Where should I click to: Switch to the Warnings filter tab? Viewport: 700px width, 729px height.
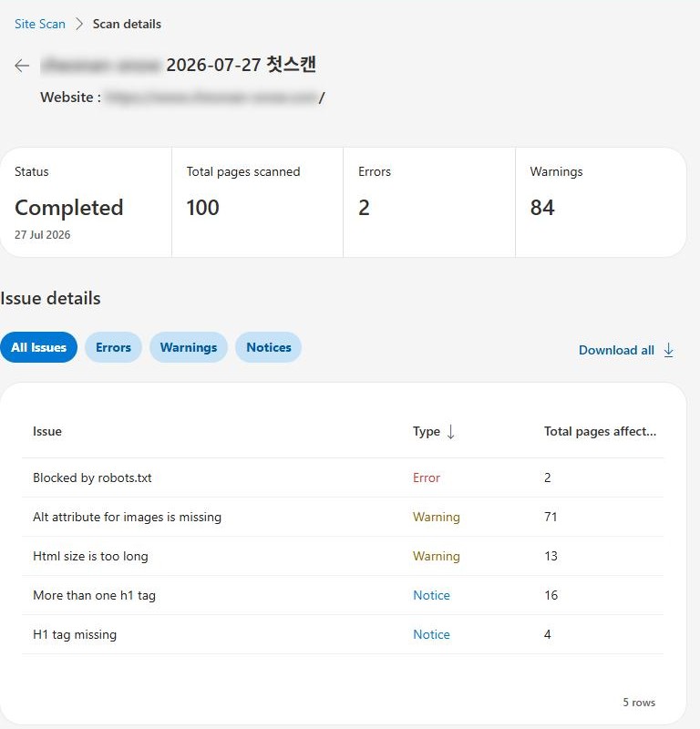point(189,347)
